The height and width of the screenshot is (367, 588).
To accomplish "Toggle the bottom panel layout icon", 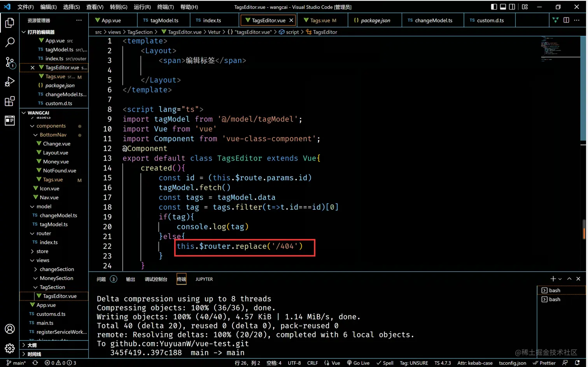I will [503, 7].
